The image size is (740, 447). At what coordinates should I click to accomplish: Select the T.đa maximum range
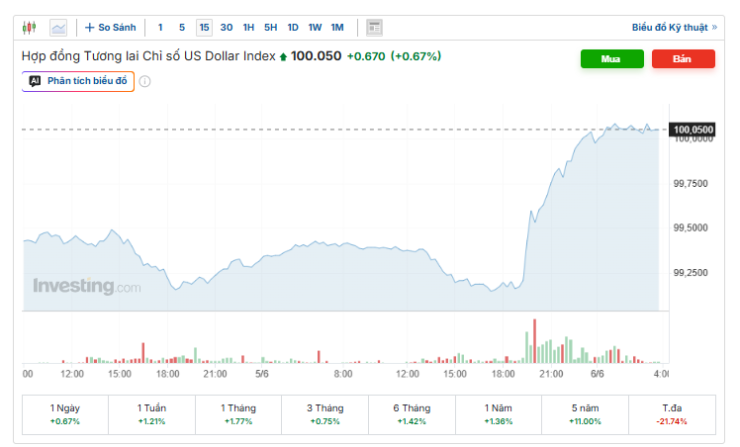[x=672, y=414]
